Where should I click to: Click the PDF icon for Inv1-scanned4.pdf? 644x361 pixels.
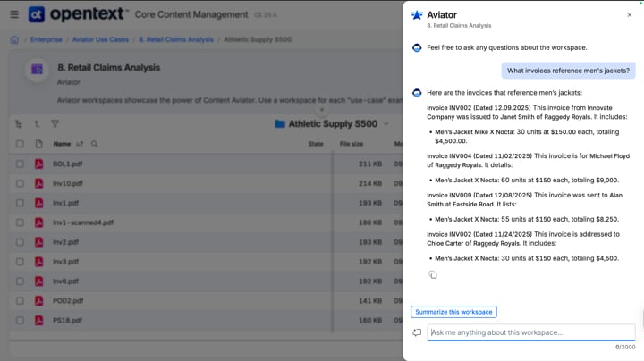(x=39, y=222)
